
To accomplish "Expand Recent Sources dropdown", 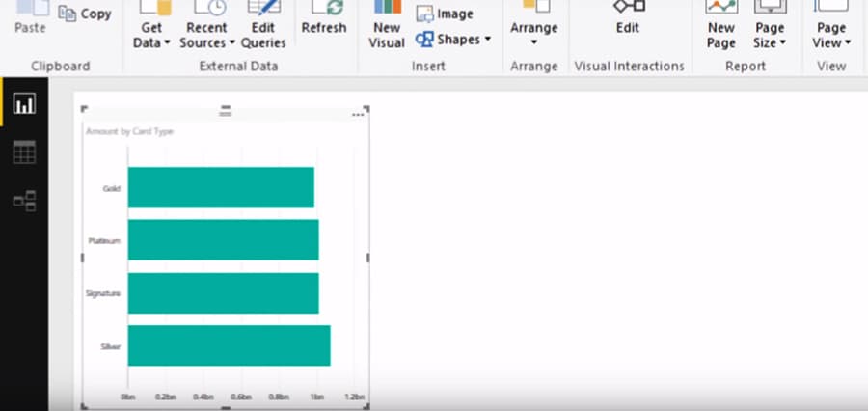I will [x=207, y=25].
